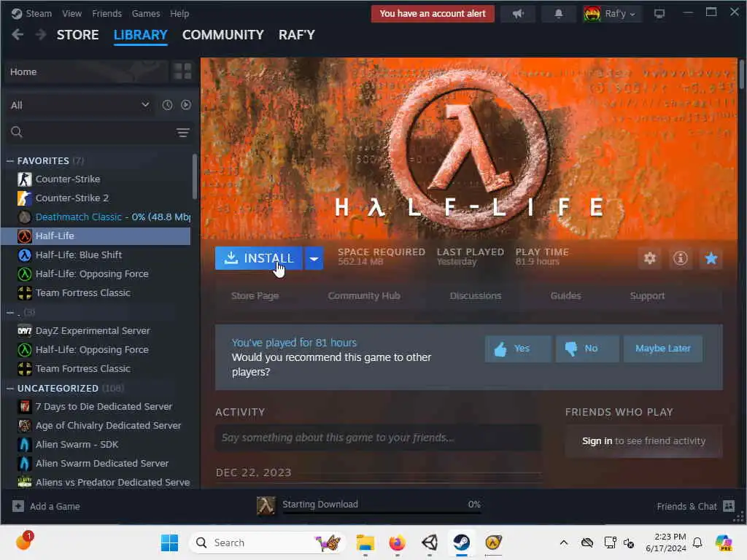Open Half-Life game settings gear

tap(650, 259)
